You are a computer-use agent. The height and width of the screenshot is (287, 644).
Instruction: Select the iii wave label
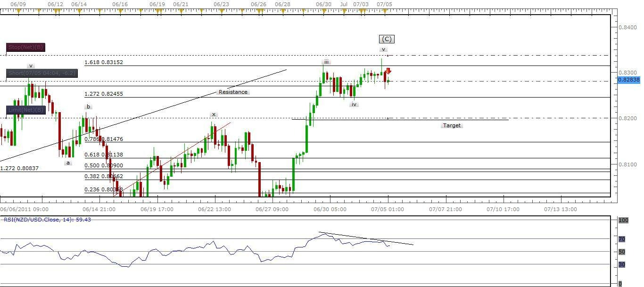click(x=326, y=62)
